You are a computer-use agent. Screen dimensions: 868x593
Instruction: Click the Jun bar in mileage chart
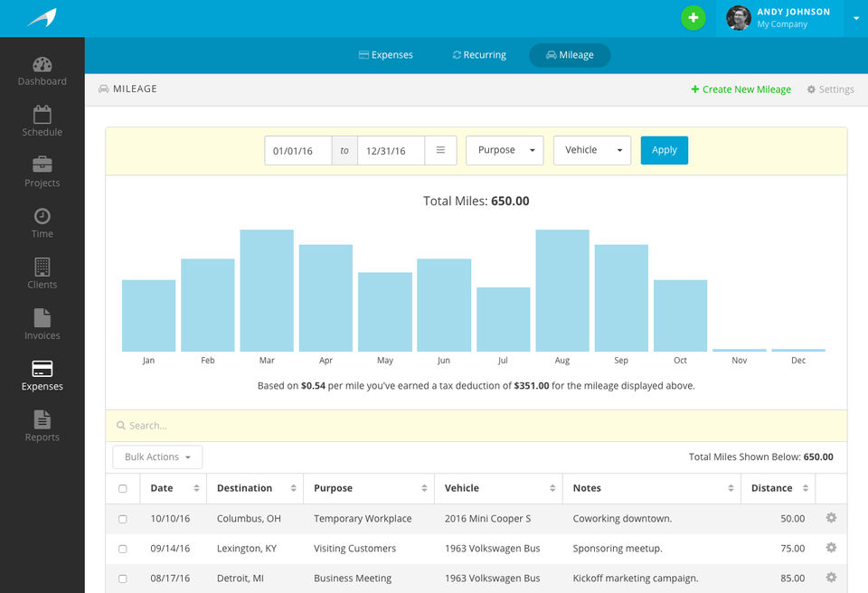coord(444,305)
